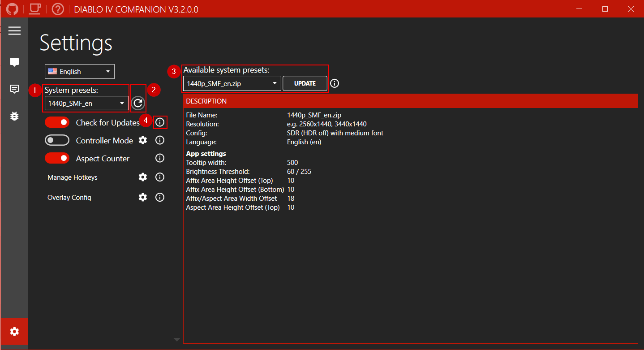
Task: Minimize the Diablo IV Companion window
Action: (579, 9)
